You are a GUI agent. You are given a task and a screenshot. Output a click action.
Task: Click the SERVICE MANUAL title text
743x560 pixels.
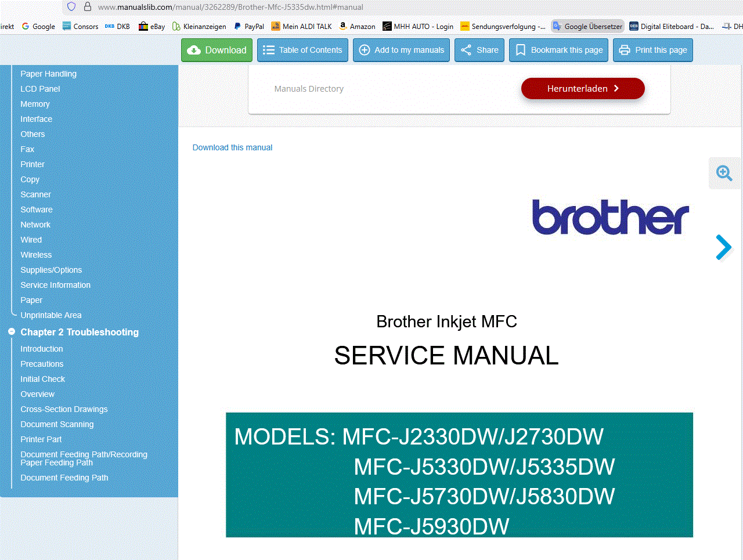(446, 355)
